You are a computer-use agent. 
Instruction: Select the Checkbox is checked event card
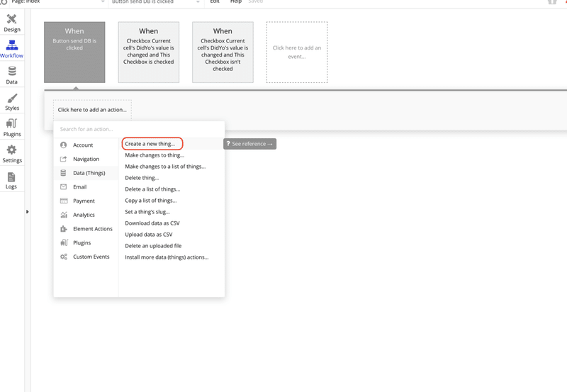(149, 52)
